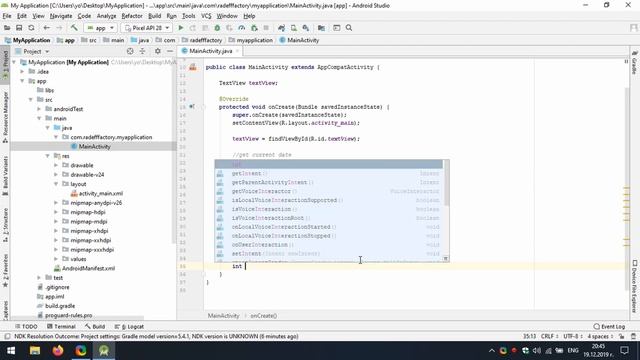This screenshot has width=640, height=360.
Task: Open the File menu
Action: pyautogui.click(x=7, y=16)
